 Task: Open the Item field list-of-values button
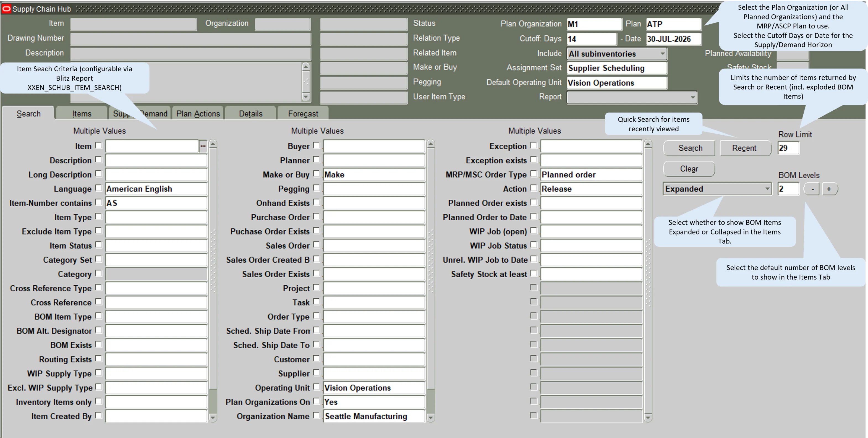203,146
